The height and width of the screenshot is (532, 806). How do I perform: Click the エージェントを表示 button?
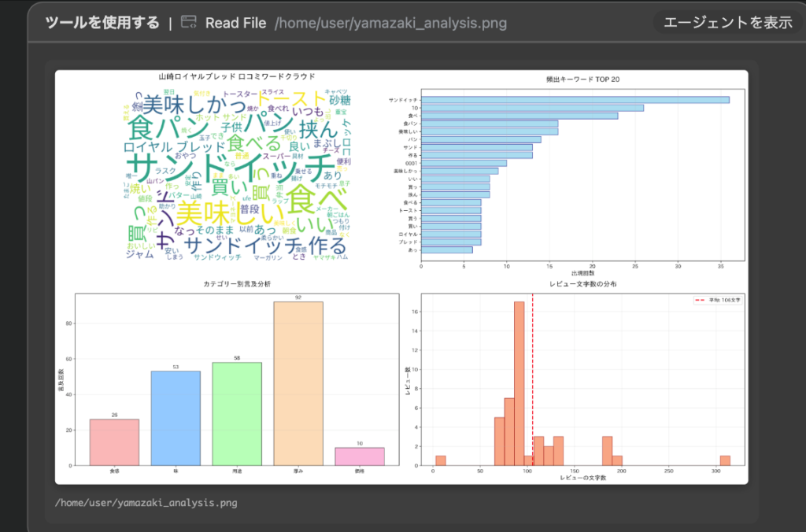click(727, 23)
